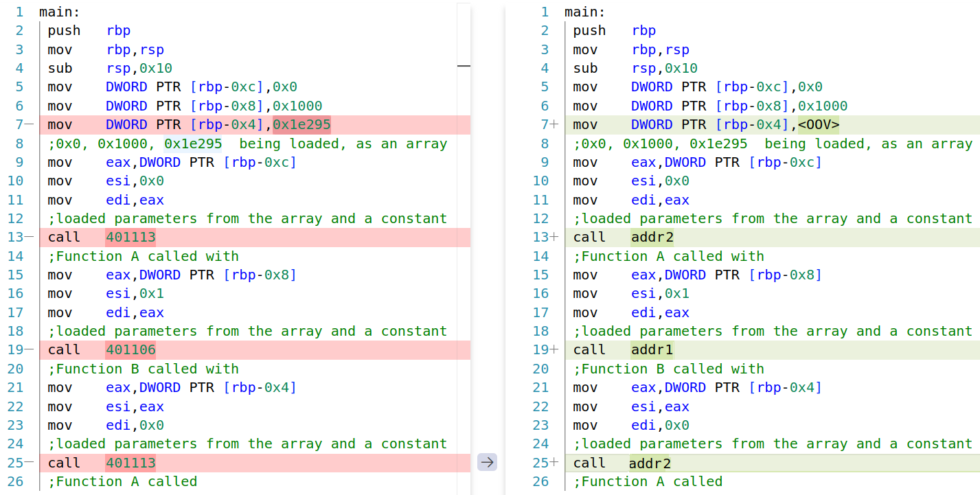Click the plus marker beside right line 19
The height and width of the screenshot is (495, 980).
pyautogui.click(x=554, y=350)
